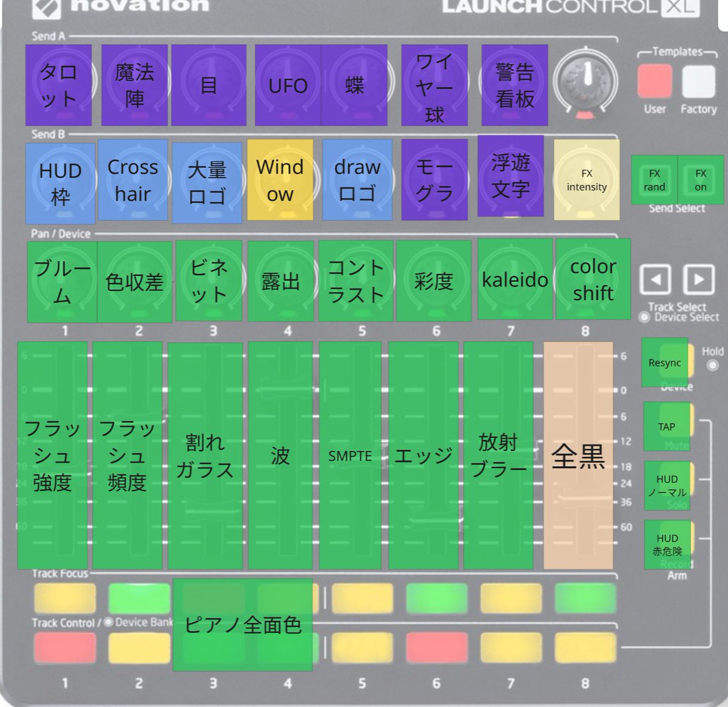Image resolution: width=728 pixels, height=707 pixels.
Task: Click the TAP button
Action: coord(667,426)
